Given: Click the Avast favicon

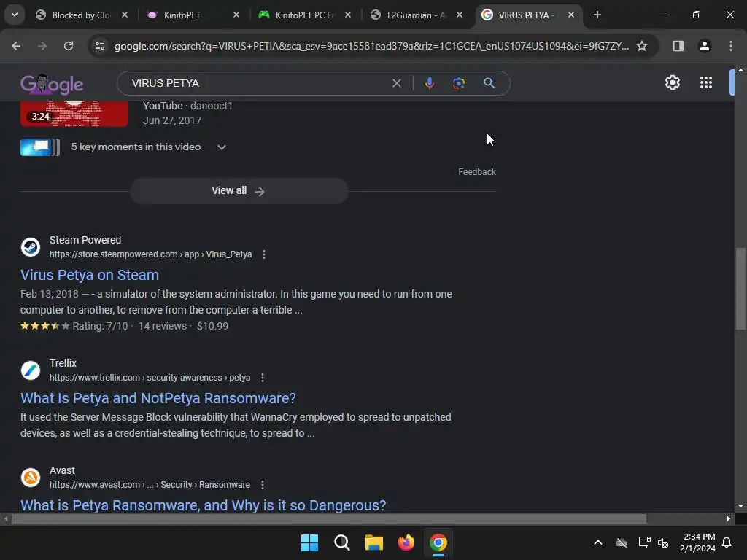Looking at the screenshot, I should [x=31, y=478].
